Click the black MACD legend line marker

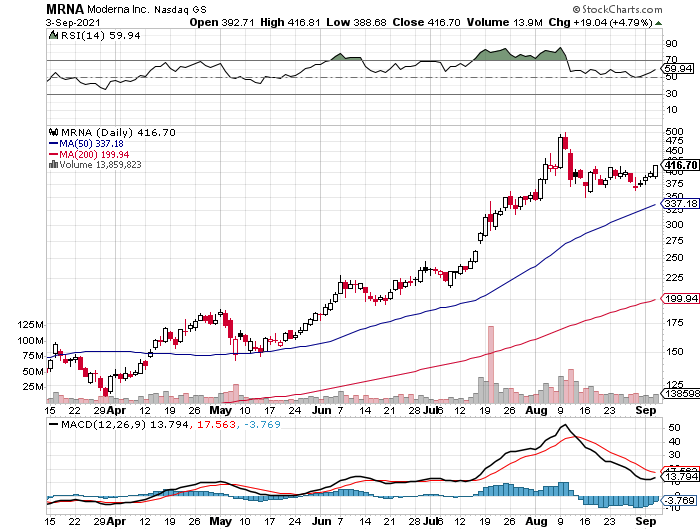point(54,424)
